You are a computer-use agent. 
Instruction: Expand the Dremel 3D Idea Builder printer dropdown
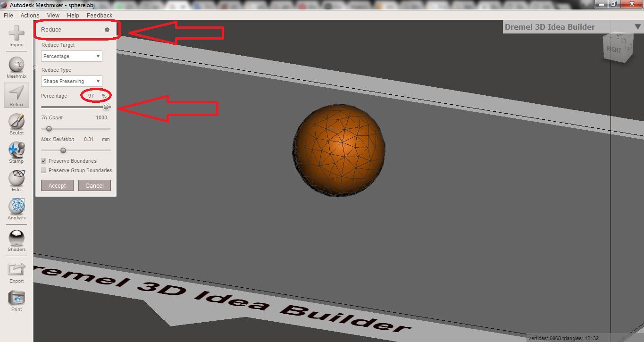638,27
